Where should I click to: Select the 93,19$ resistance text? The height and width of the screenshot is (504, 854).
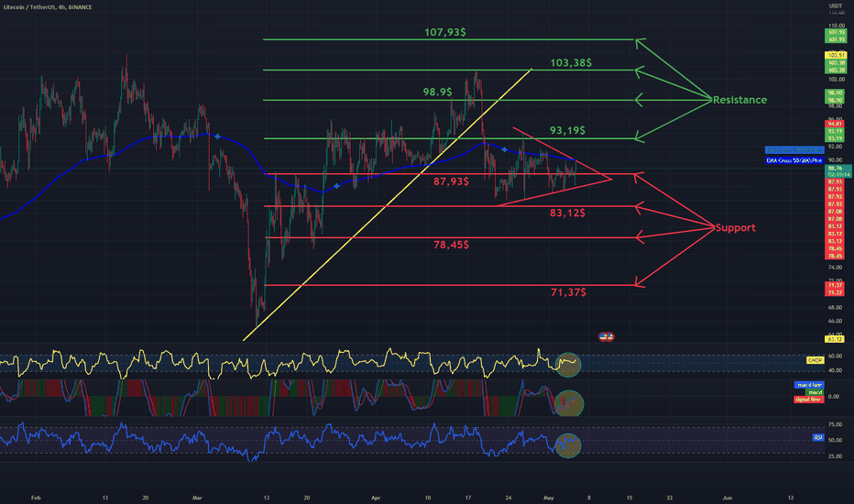pyautogui.click(x=567, y=130)
